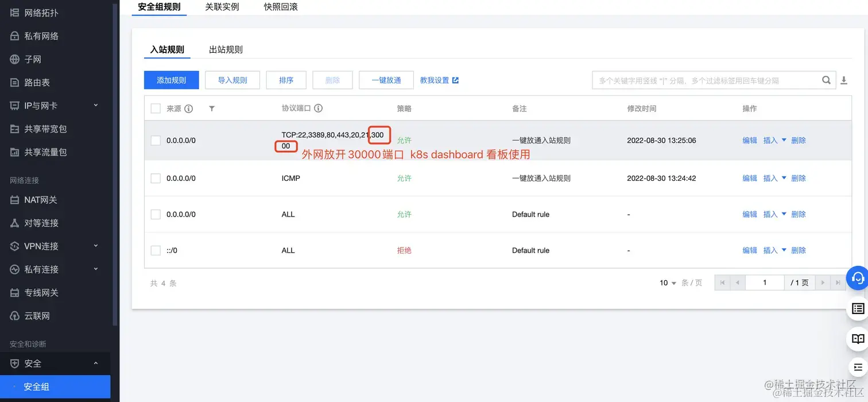Image resolution: width=868 pixels, height=402 pixels.
Task: Go to the last page of rules
Action: pyautogui.click(x=838, y=283)
